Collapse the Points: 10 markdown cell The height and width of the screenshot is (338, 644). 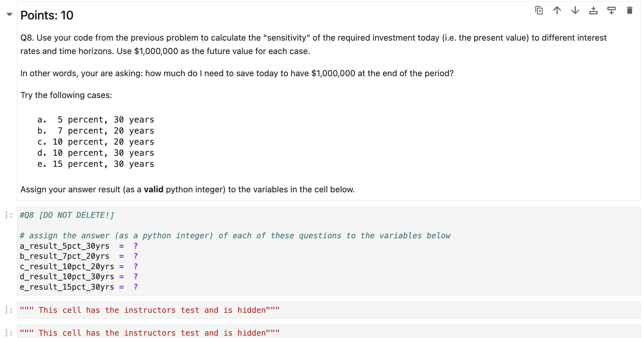click(9, 15)
